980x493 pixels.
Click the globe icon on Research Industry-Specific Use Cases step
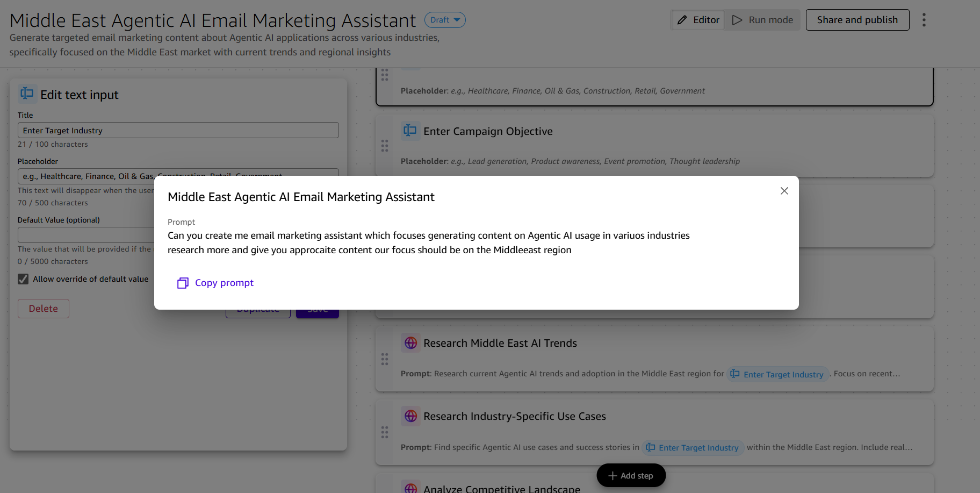[410, 416]
